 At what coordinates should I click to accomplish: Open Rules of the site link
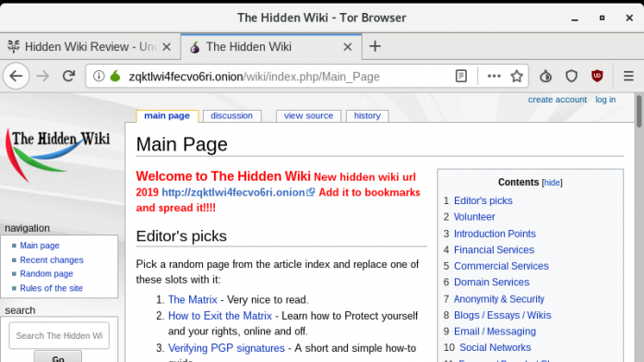pos(52,288)
